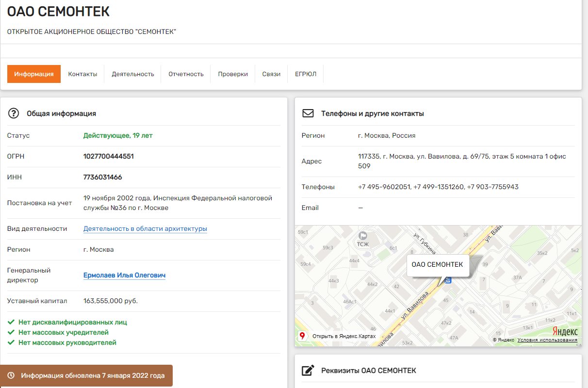Switch to the Контакты tab
The width and height of the screenshot is (588, 388).
[82, 74]
